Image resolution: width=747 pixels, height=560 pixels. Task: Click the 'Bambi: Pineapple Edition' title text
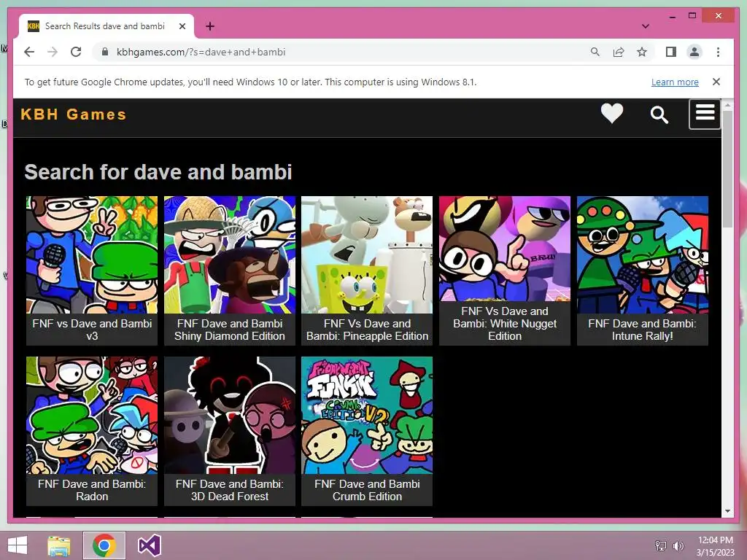point(367,336)
